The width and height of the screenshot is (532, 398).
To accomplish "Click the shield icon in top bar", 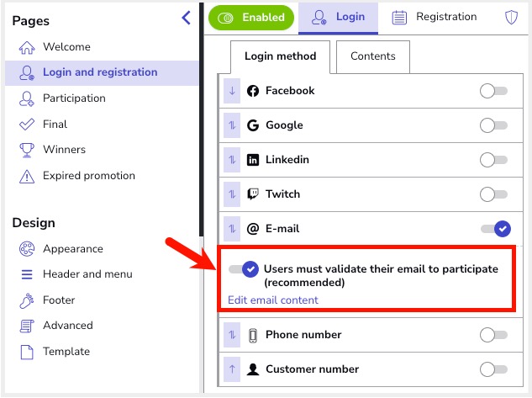I will pos(511,18).
